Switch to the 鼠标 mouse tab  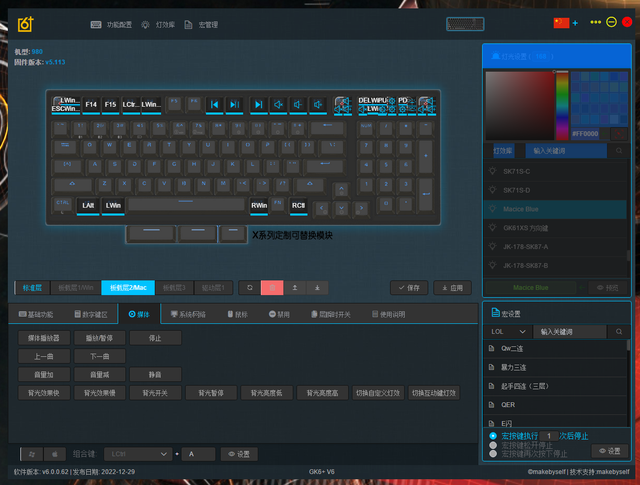(238, 314)
